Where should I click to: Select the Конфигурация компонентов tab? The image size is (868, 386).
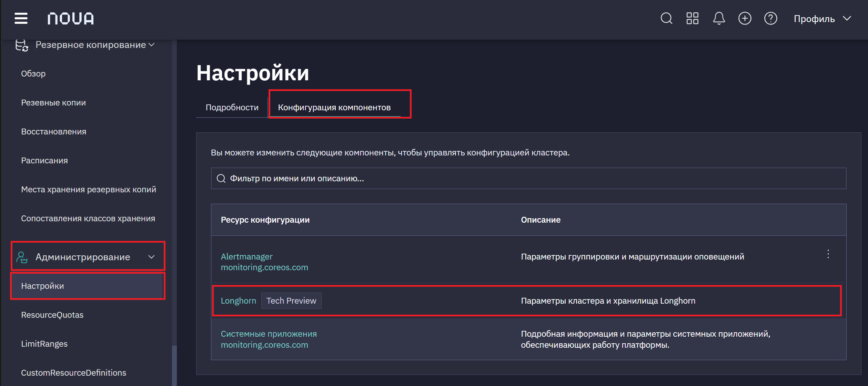click(334, 108)
